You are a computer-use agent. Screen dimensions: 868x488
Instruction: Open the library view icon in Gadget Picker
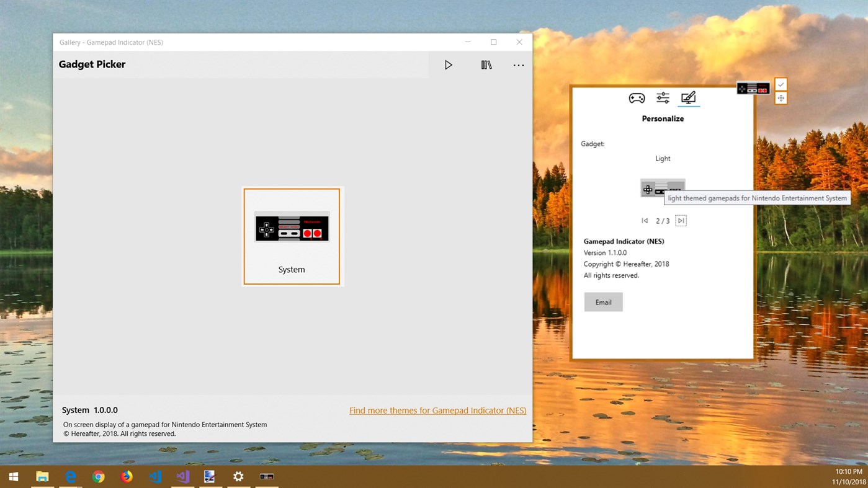(x=486, y=64)
